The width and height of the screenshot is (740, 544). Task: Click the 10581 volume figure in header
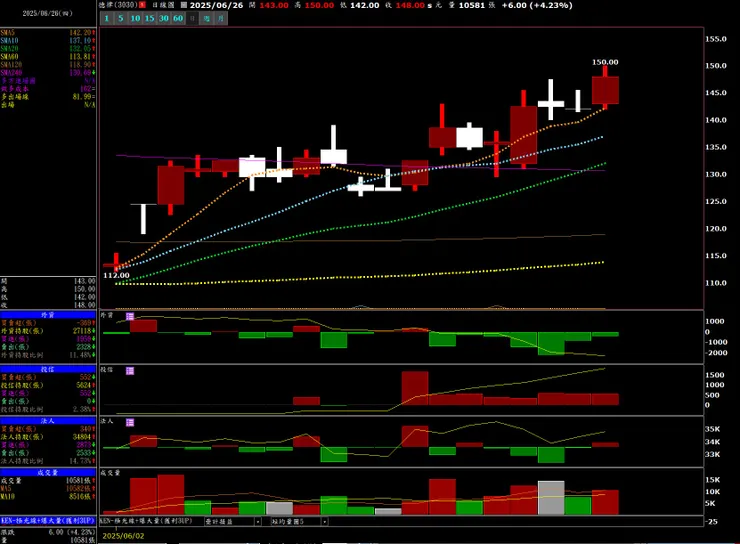coord(472,5)
